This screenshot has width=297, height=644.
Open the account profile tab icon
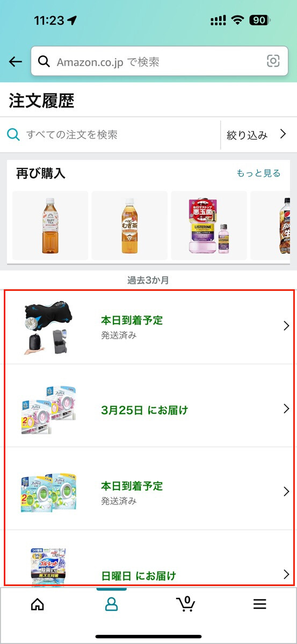pos(111,604)
